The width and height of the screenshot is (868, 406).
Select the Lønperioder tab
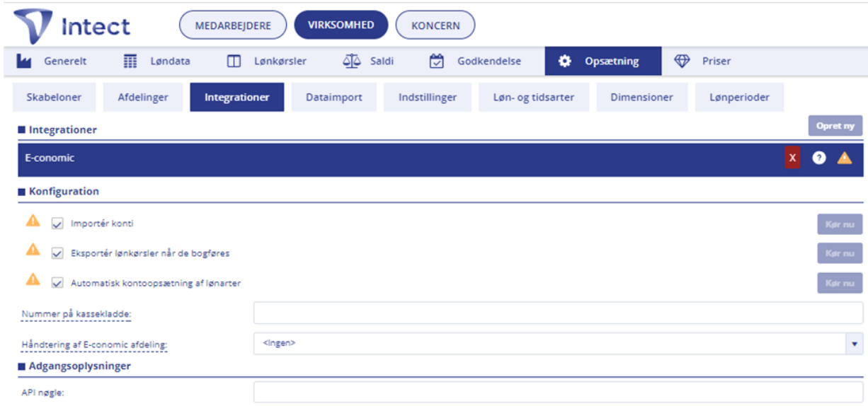pos(739,98)
